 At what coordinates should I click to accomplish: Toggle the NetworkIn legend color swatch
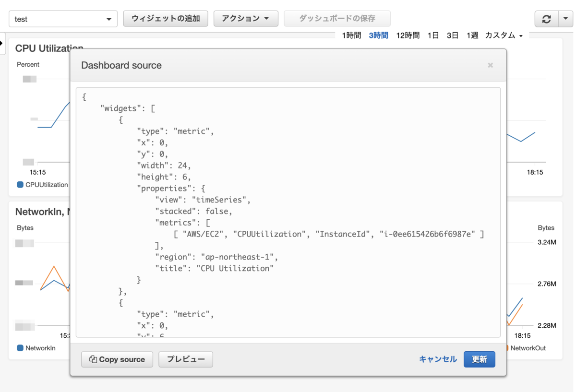tap(20, 348)
